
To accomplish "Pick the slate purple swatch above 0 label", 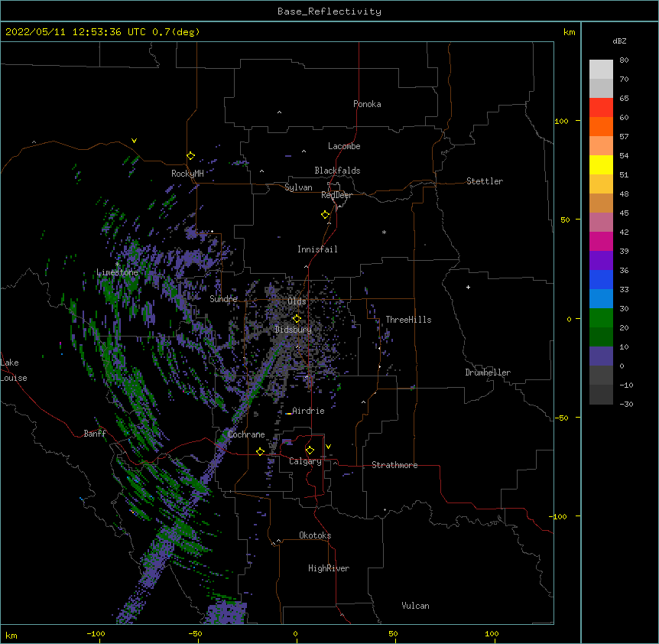I will (x=601, y=356).
